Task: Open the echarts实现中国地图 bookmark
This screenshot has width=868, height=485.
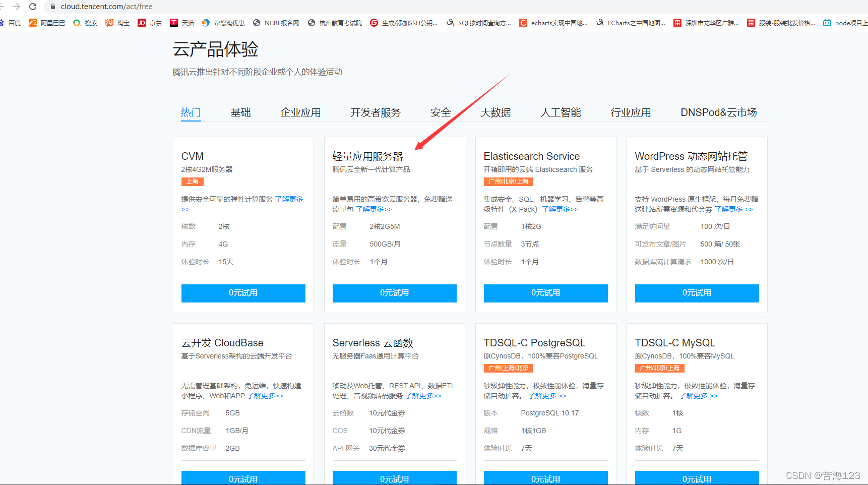Action: (553, 23)
